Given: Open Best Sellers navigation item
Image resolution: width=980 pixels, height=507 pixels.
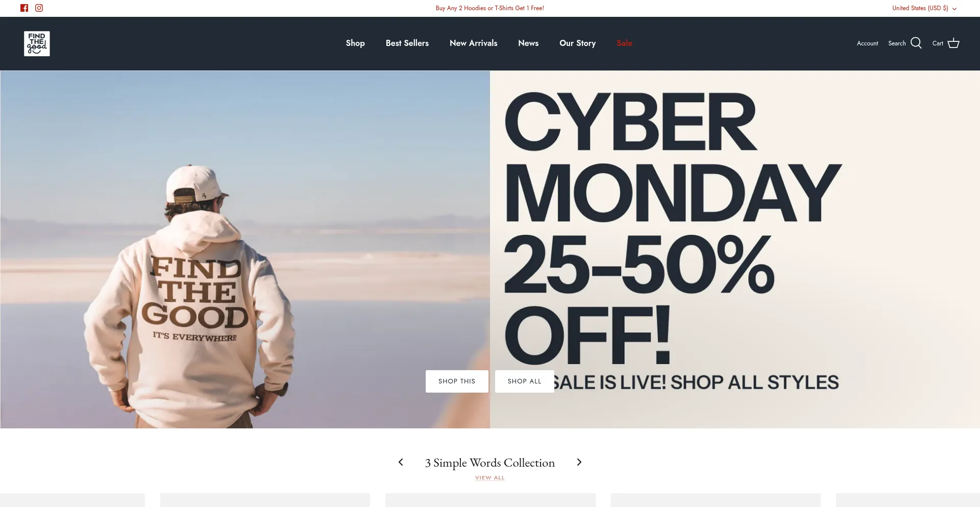Looking at the screenshot, I should click(407, 43).
